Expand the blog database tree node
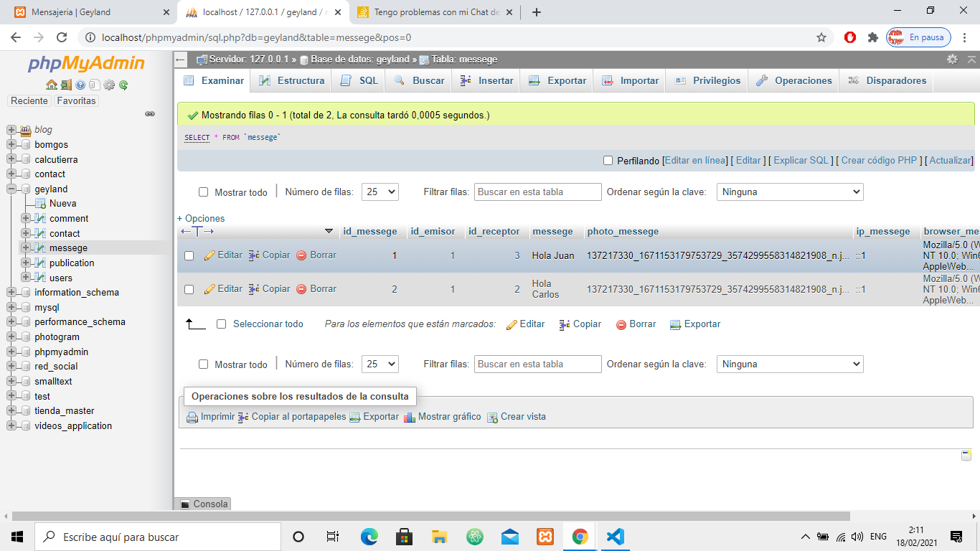This screenshot has height=551, width=980. click(x=11, y=130)
